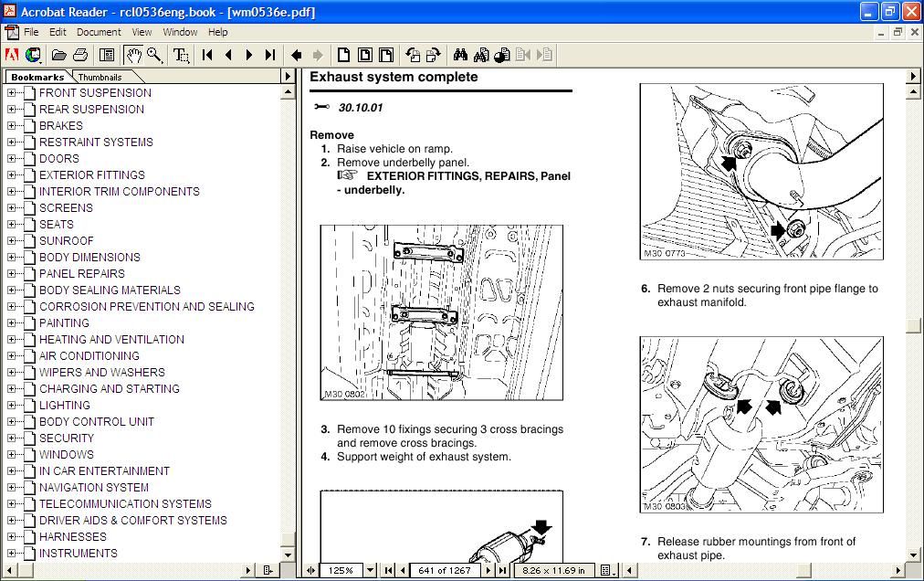Viewport: 924px width, 581px height.
Task: Go to Next Page using toolbar arrow
Action: (248, 56)
